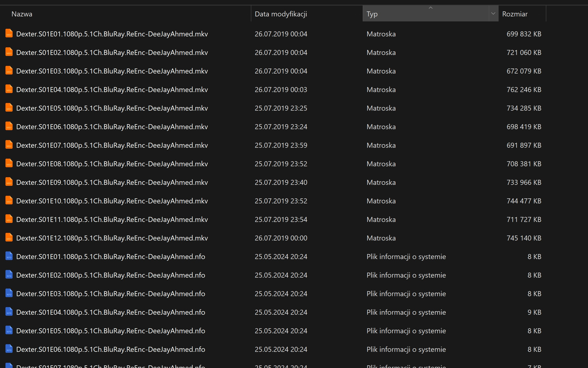This screenshot has width=588, height=368.
Task: Select the NFO file icon for Dexter.S01E03
Action: pyautogui.click(x=9, y=293)
